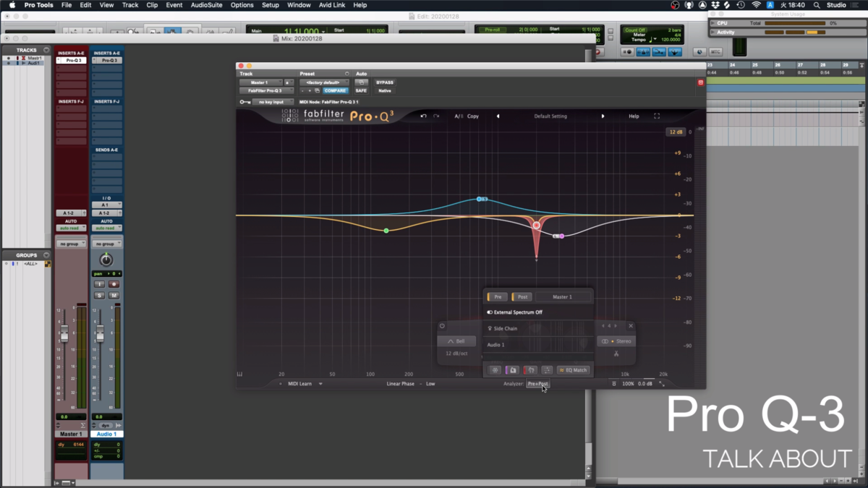This screenshot has width=868, height=488.
Task: Open the Options menu
Action: 242,5
